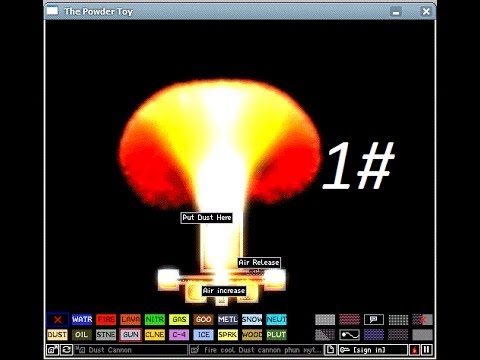Screen dimensions: 480x360
Task: Reload the current simulation
Action: [x=67, y=350]
